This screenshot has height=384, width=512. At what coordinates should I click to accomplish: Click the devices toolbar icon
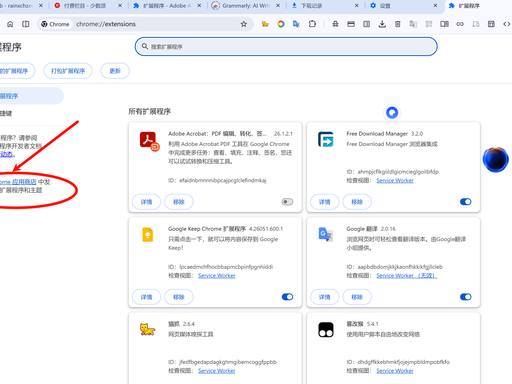pos(476,24)
